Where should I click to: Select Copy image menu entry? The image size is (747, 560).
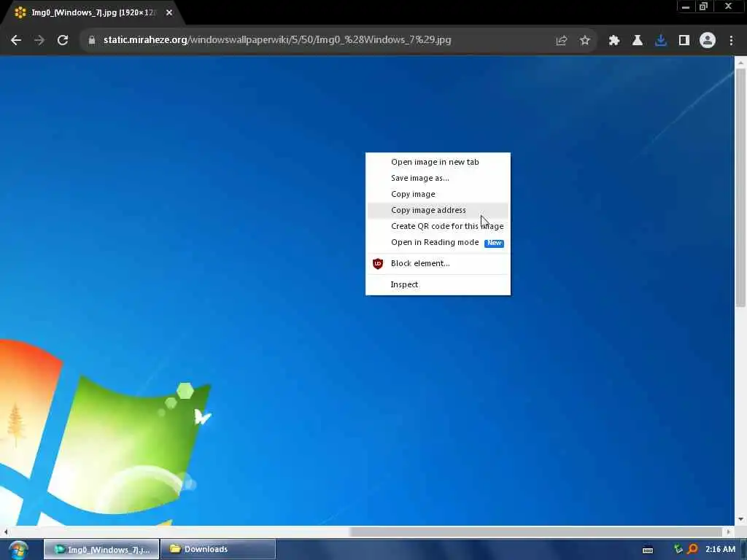point(438,194)
